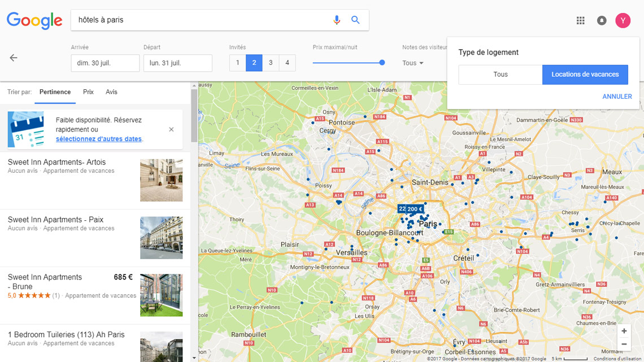Zoom out on the map

pos(624,344)
